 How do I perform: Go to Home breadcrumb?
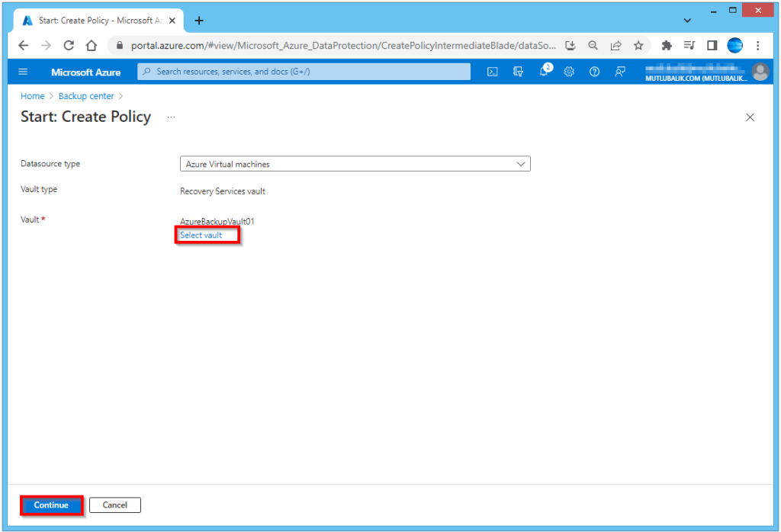tap(32, 96)
